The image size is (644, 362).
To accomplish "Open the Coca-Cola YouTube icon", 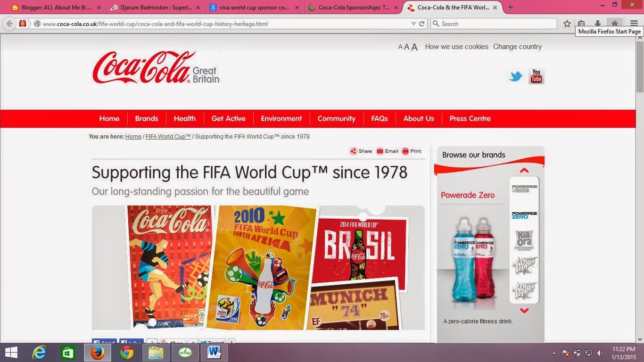I will (x=537, y=76).
